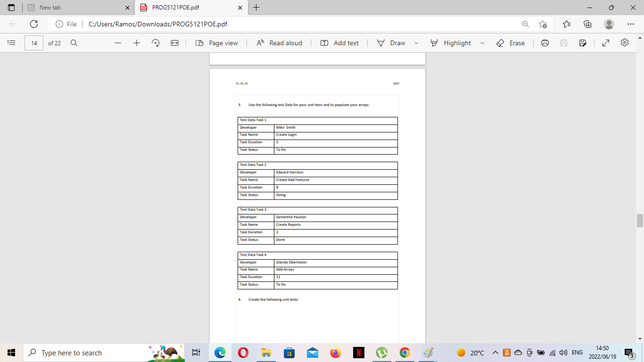Viewport: 644px width, 362px height.
Task: Open the Draw color options dropdown
Action: pyautogui.click(x=416, y=43)
